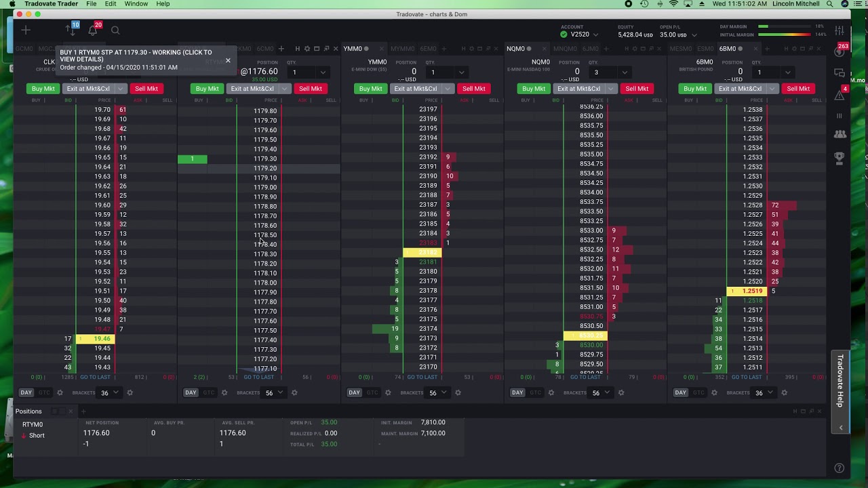Open the trophy icon in right sidebar

pyautogui.click(x=840, y=158)
